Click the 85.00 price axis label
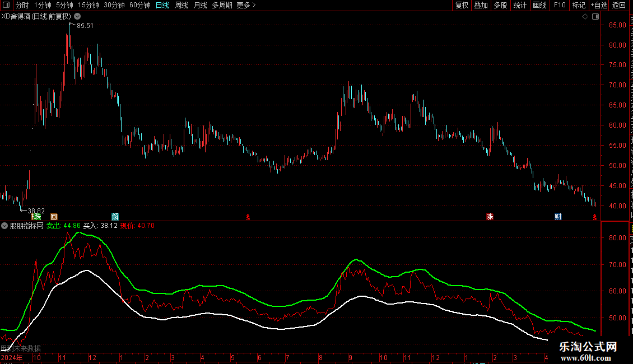Viewport: 633px width, 364px height. click(618, 25)
